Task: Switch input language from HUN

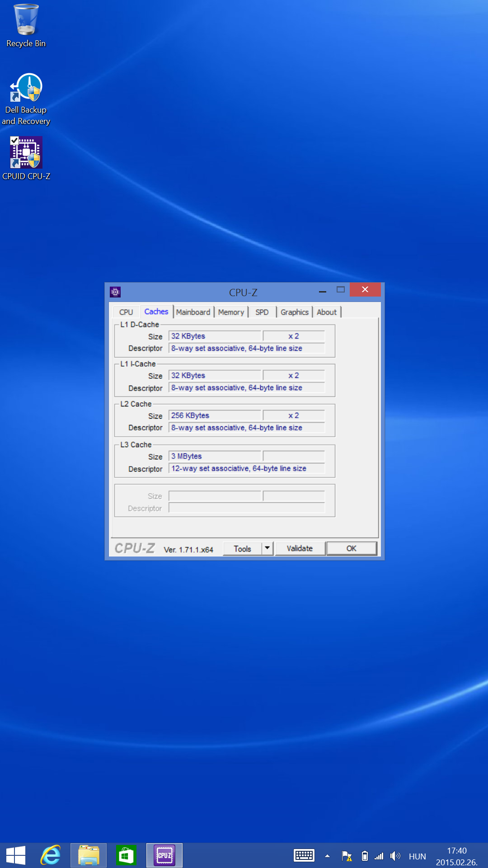Action: (417, 856)
